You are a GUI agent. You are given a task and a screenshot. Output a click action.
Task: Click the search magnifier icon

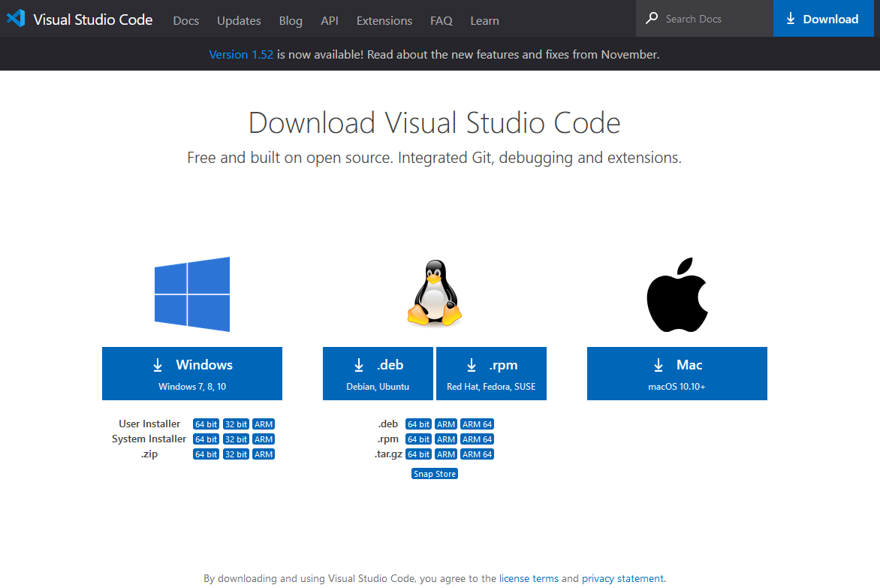652,19
